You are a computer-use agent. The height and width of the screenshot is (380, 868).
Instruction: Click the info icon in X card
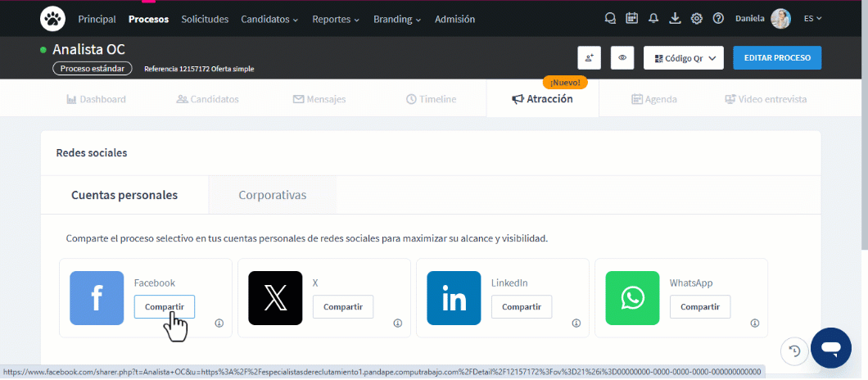397,323
